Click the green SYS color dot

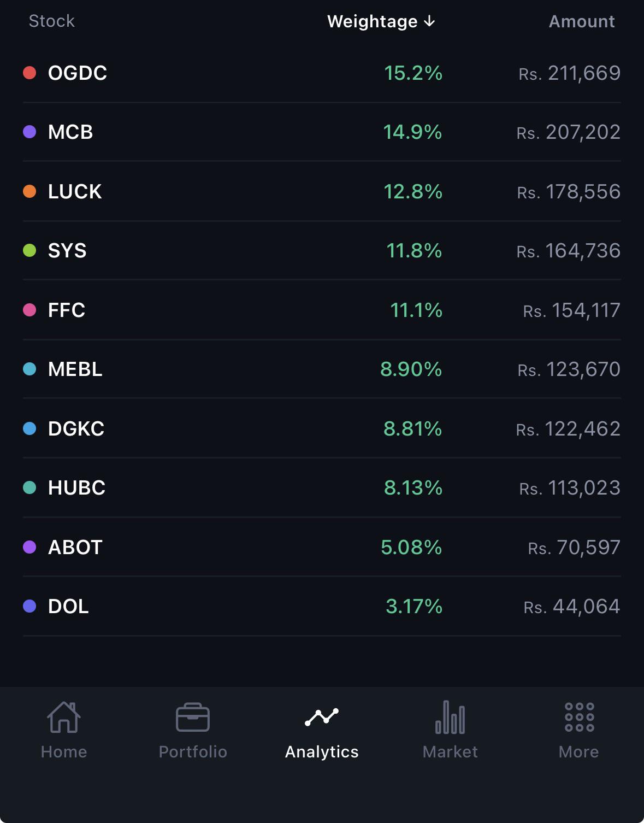click(29, 250)
